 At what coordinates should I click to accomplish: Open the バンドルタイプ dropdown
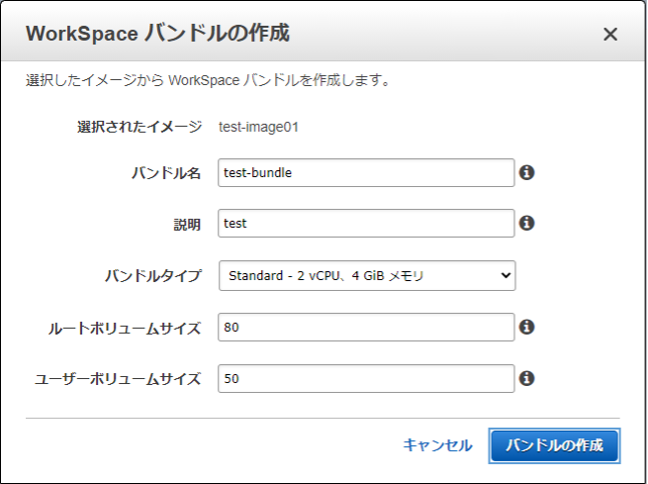pos(367,276)
